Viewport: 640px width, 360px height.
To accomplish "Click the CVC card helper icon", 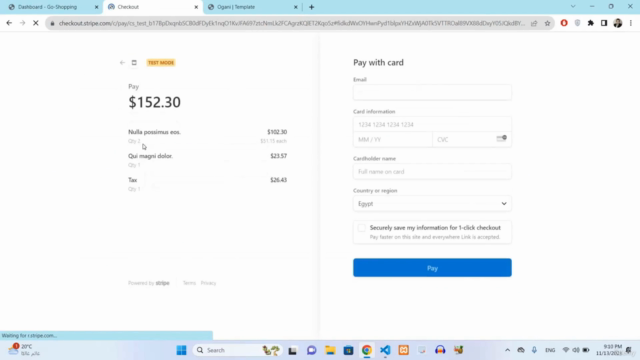I will coord(502,138).
